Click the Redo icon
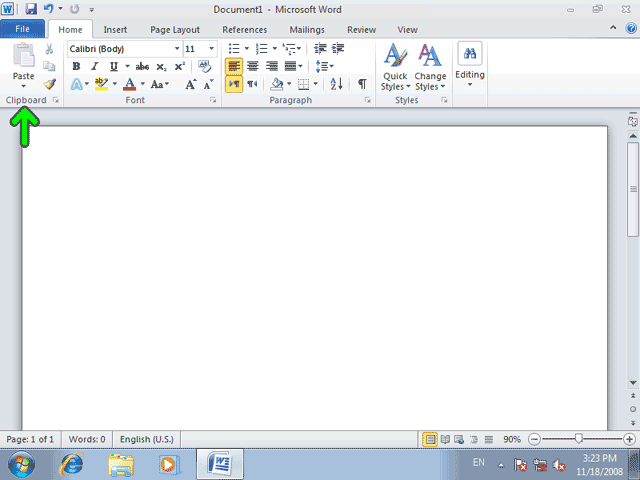Image resolution: width=640 pixels, height=480 pixels. pyautogui.click(x=74, y=9)
